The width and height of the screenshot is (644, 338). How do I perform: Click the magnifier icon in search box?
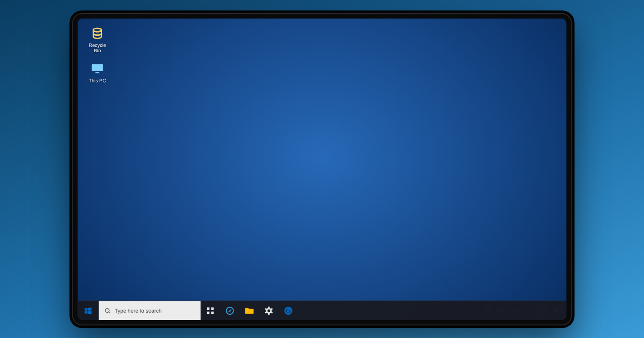click(x=107, y=311)
